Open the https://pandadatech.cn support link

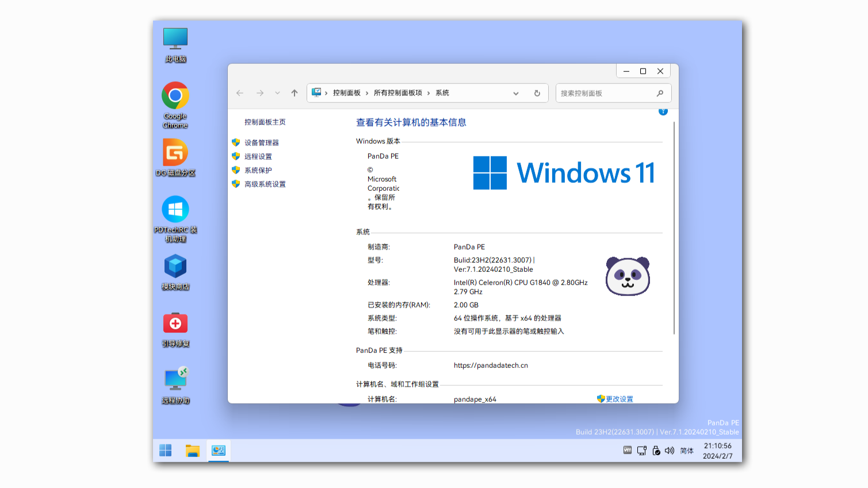[491, 364]
